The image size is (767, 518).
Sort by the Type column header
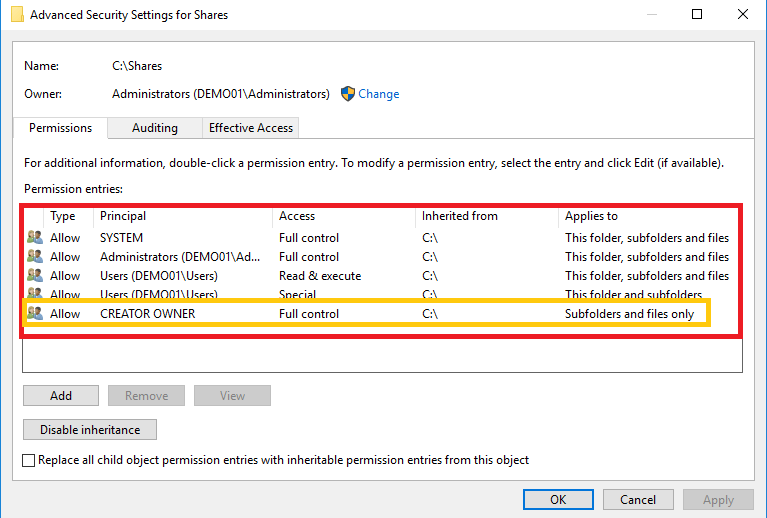[x=63, y=216]
